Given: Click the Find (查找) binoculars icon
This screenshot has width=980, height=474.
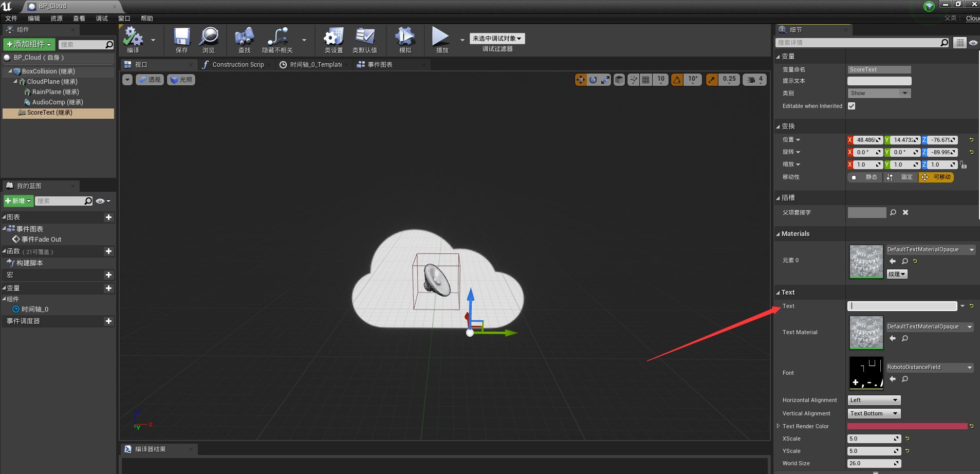Looking at the screenshot, I should pos(244,38).
